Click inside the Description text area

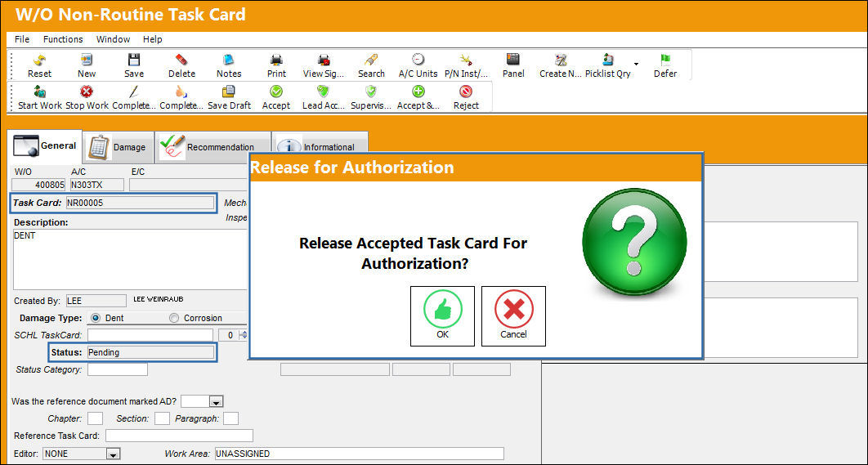pyautogui.click(x=131, y=259)
